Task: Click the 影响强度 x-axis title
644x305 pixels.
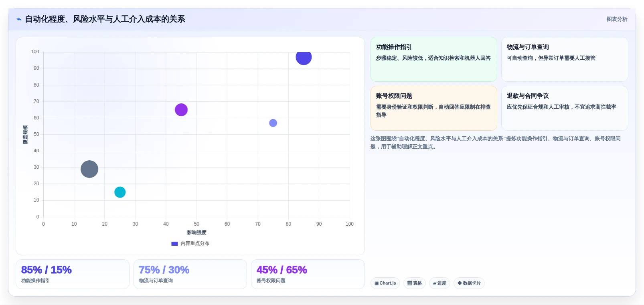Action: (196, 232)
